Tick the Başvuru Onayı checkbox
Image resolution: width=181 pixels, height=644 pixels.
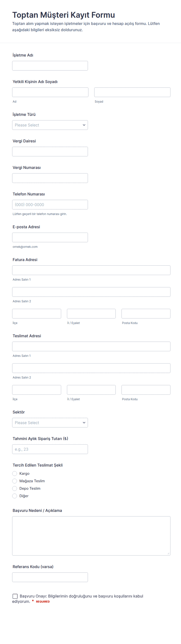15,596
